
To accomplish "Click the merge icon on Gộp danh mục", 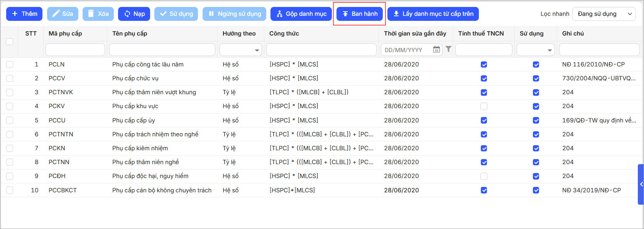I will [279, 14].
